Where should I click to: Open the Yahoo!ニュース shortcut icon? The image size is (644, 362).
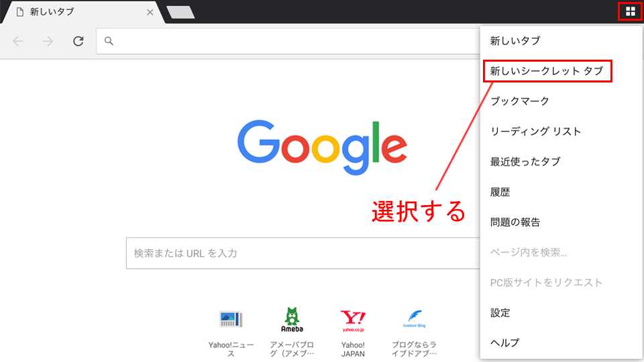click(231, 319)
